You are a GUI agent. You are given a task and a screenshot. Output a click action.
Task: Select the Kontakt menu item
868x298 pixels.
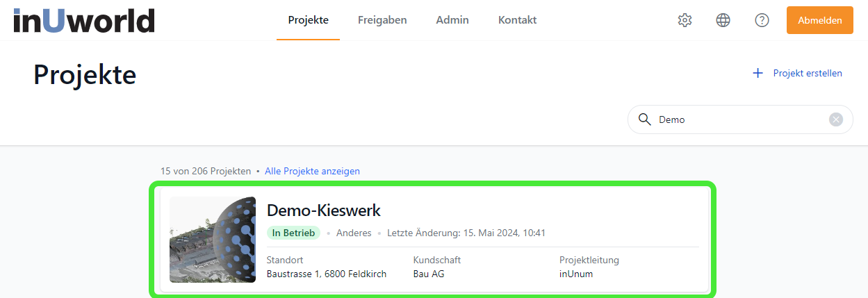pos(517,20)
